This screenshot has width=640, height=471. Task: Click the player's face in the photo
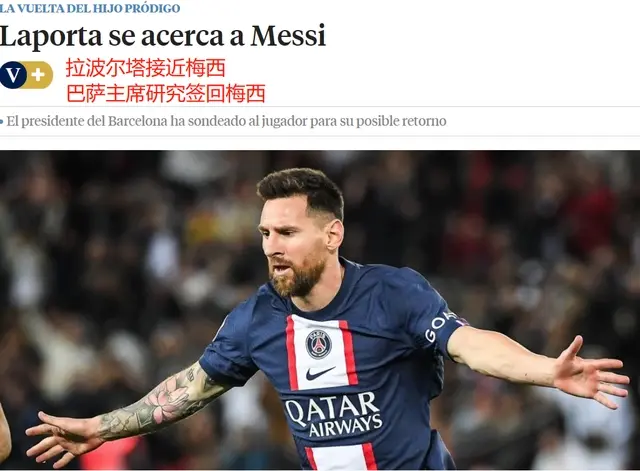[x=292, y=249]
